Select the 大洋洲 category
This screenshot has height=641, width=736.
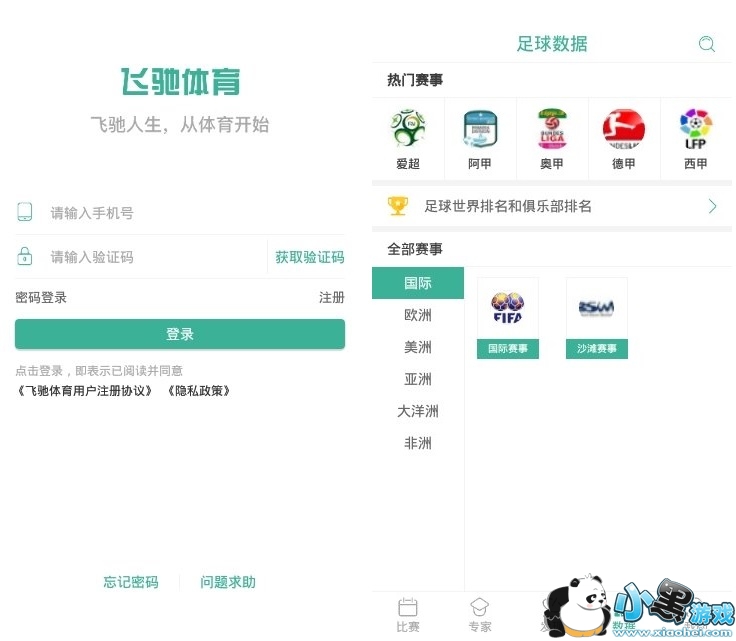pyautogui.click(x=418, y=411)
